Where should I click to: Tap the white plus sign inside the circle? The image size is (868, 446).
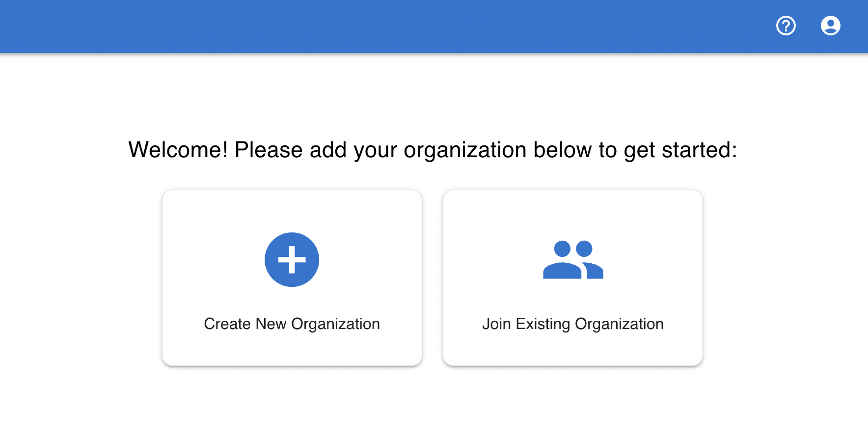292,259
